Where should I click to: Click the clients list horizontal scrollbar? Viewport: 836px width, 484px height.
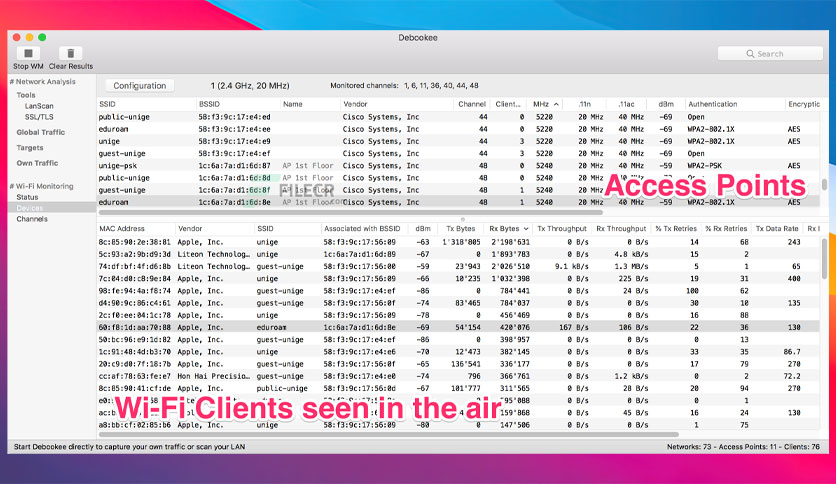389,435
